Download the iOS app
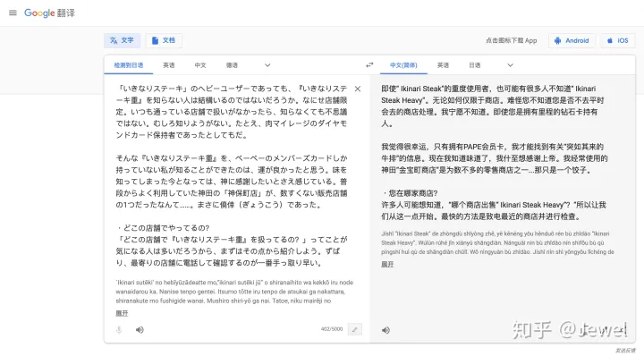 click(x=618, y=40)
